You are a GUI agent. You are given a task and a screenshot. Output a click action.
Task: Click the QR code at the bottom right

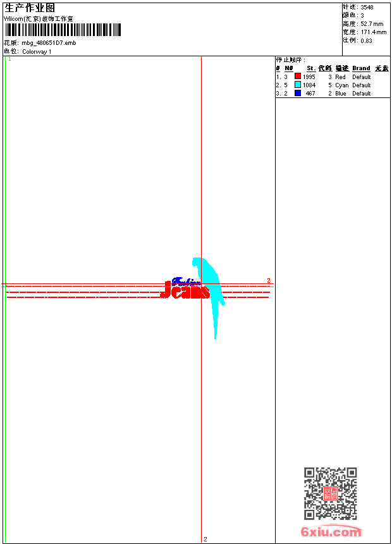click(x=331, y=493)
